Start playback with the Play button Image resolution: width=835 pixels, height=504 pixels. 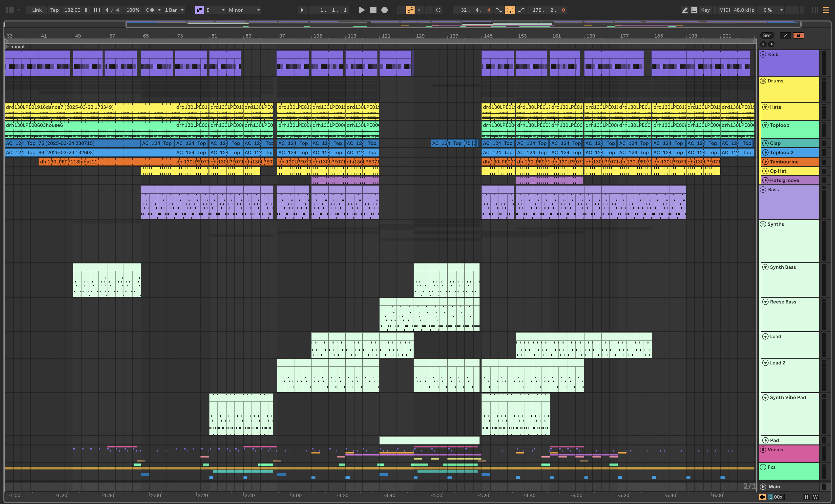point(362,10)
